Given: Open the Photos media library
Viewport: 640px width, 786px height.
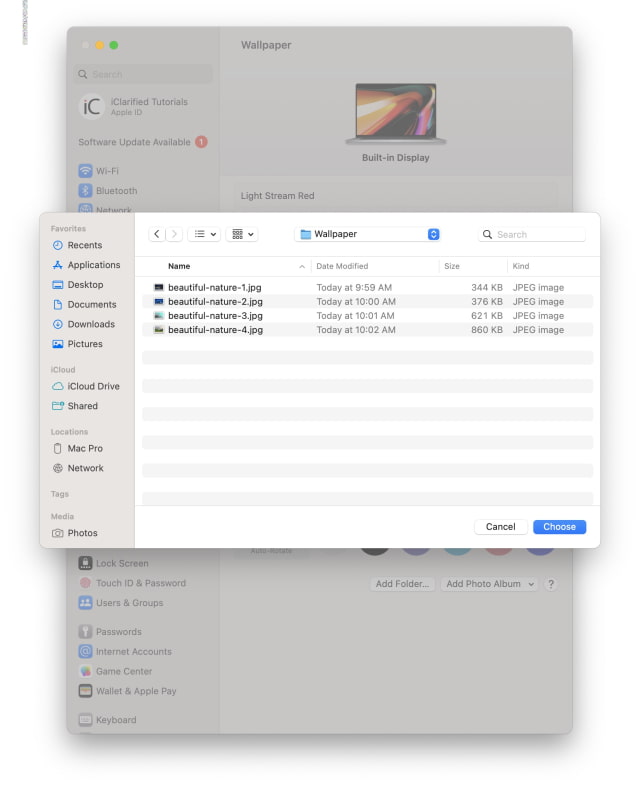Looking at the screenshot, I should tap(82, 533).
